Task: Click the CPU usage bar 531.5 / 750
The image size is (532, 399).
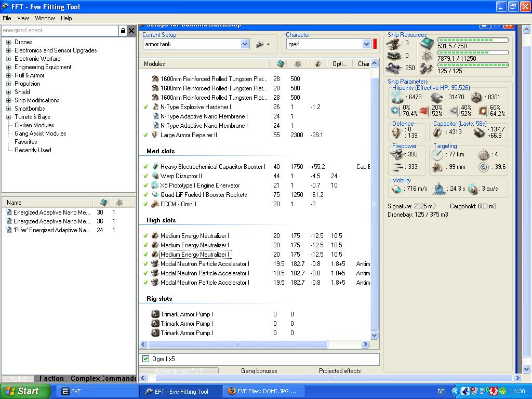Action: tap(473, 40)
